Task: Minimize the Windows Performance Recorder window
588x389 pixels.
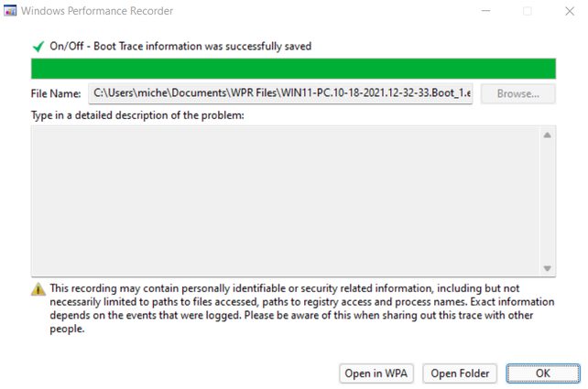Action: (x=485, y=11)
